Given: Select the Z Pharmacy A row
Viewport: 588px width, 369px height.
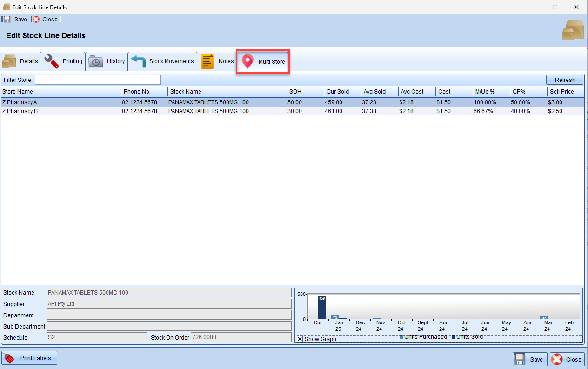Looking at the screenshot, I should pos(293,102).
